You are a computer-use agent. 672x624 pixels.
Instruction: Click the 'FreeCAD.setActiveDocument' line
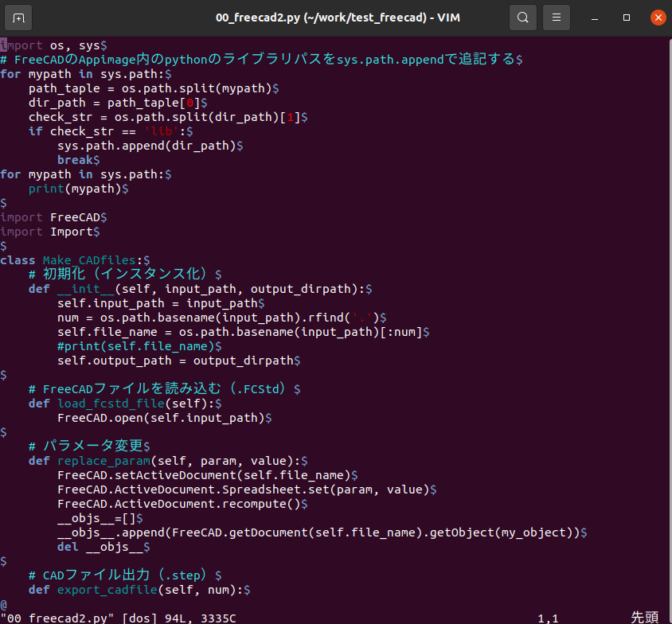coord(208,475)
